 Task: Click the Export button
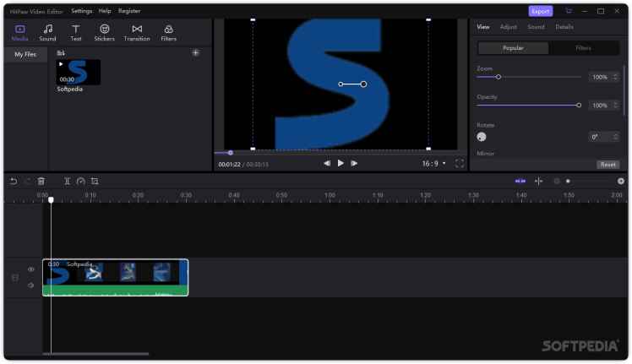pos(541,11)
